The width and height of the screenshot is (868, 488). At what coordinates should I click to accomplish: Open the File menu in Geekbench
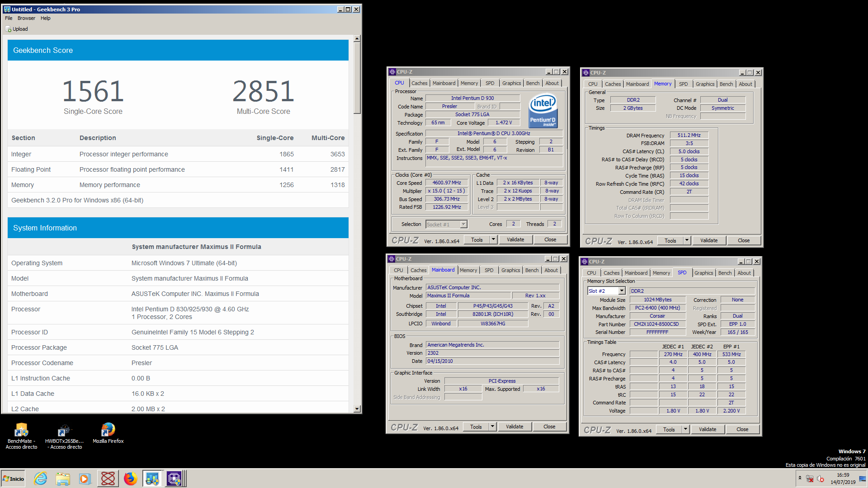click(x=9, y=18)
